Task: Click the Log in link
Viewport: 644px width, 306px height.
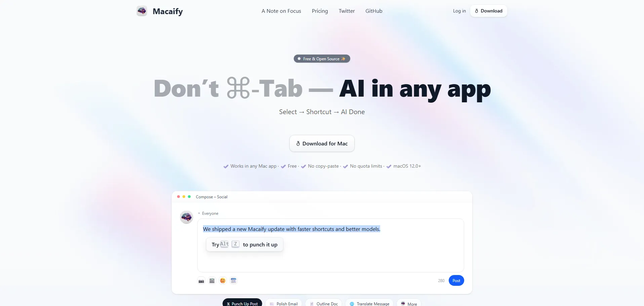Action: (x=459, y=11)
